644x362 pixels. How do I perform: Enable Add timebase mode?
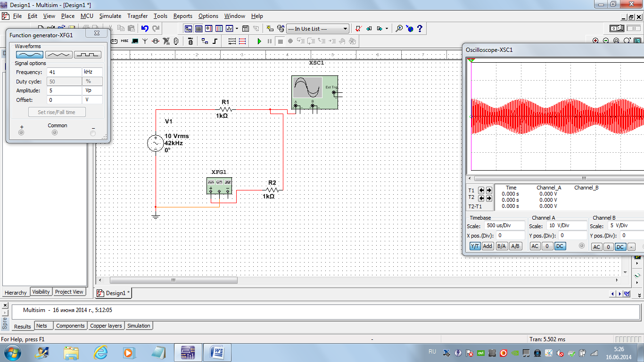point(488,246)
